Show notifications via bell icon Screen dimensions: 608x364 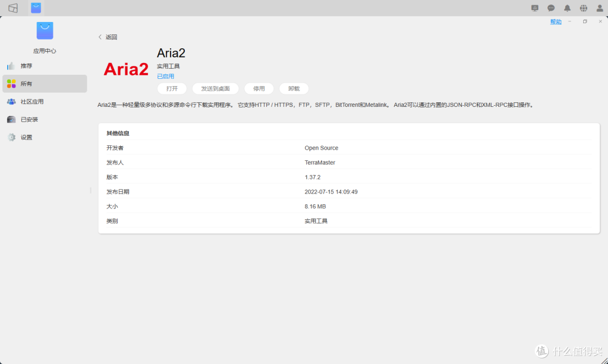click(x=567, y=8)
